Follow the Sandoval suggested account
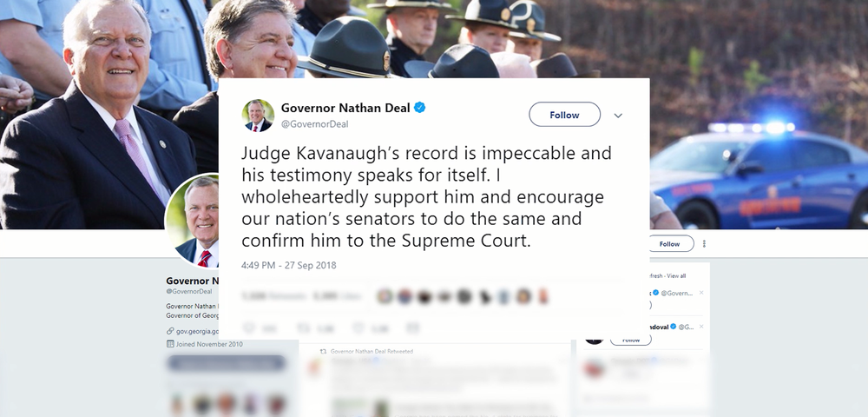 point(630,340)
